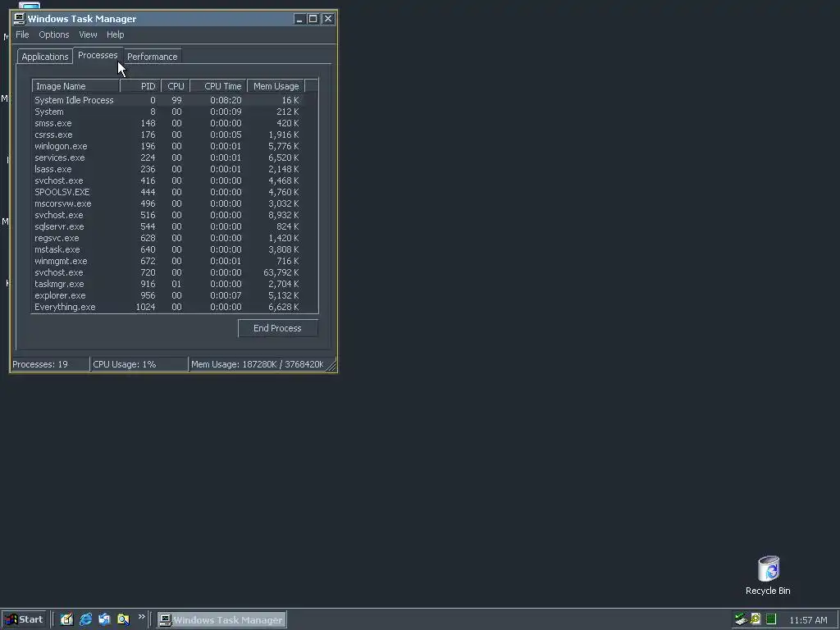Viewport: 840px width, 630px height.
Task: Click the safely remove hardware tray icon
Action: click(x=741, y=619)
